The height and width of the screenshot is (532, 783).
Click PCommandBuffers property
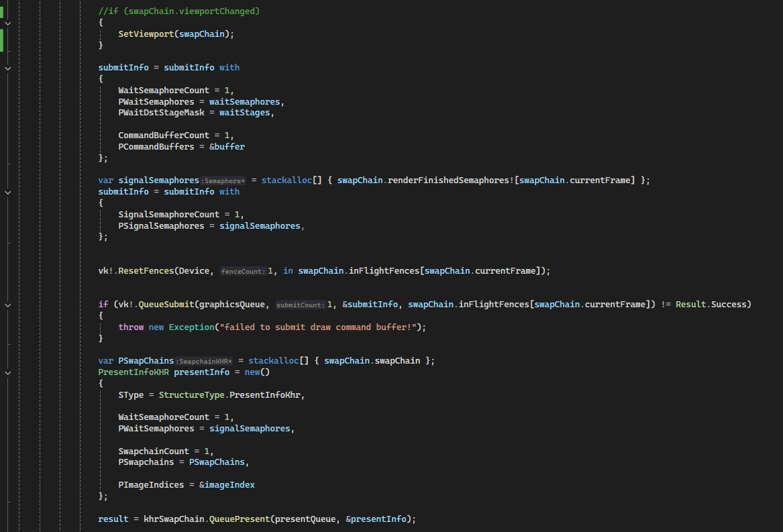click(x=156, y=147)
